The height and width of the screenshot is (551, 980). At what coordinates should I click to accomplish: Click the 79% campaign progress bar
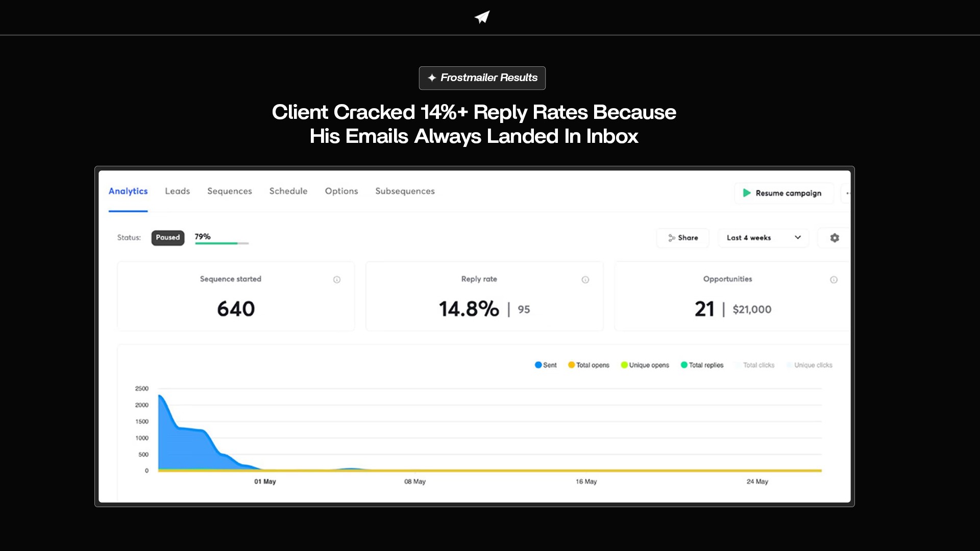(x=222, y=243)
